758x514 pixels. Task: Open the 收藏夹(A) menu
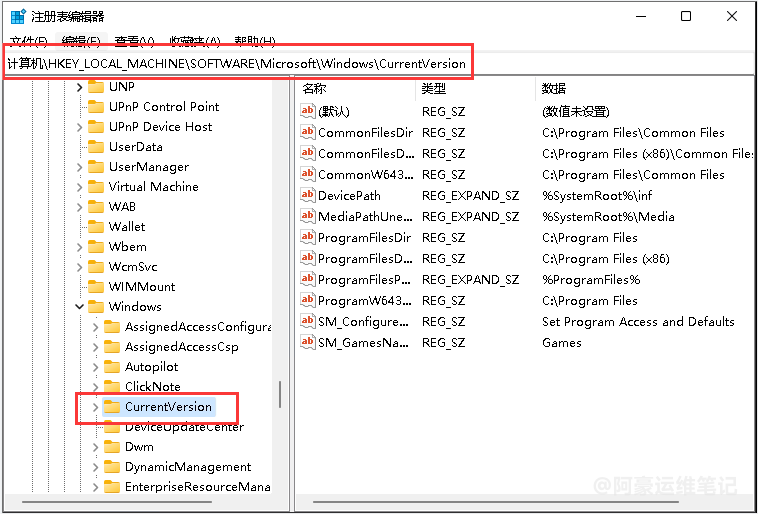(195, 42)
